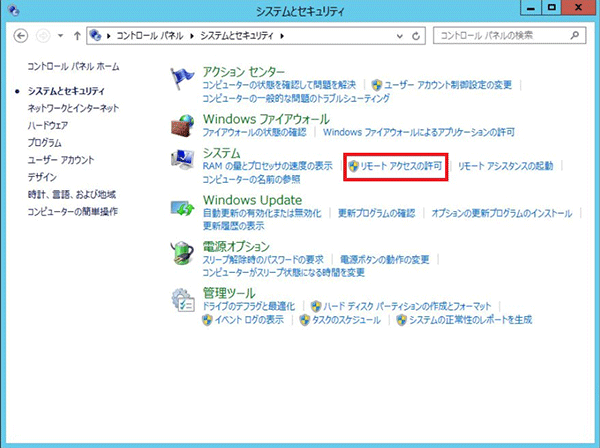
Task: Click RAM の量とプロセッサの速度の表示
Action: pos(267,166)
